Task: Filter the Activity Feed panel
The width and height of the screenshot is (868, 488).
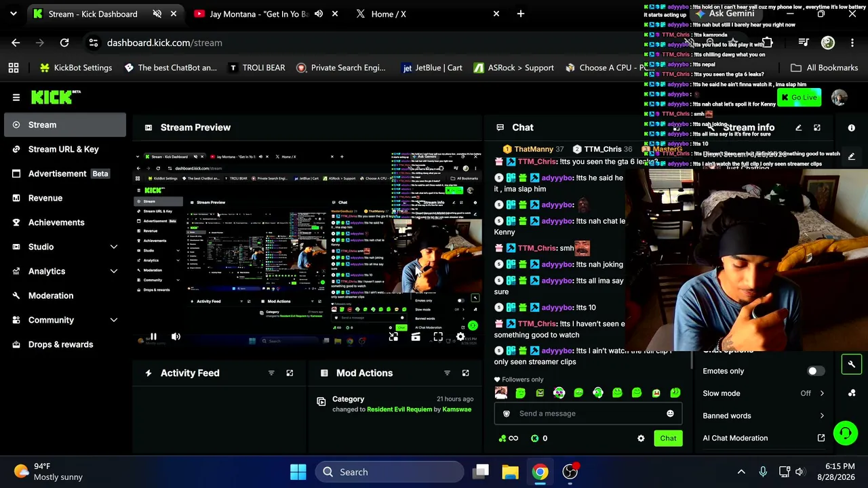Action: 271,373
